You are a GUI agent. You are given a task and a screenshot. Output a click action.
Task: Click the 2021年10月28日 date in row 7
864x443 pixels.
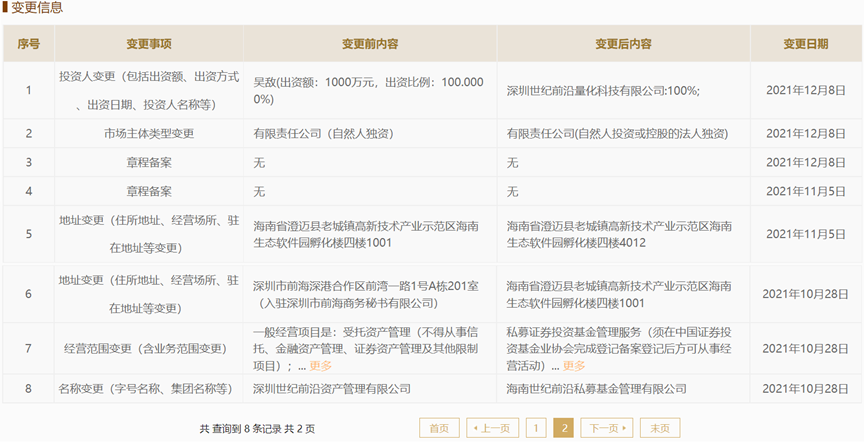tap(806, 349)
